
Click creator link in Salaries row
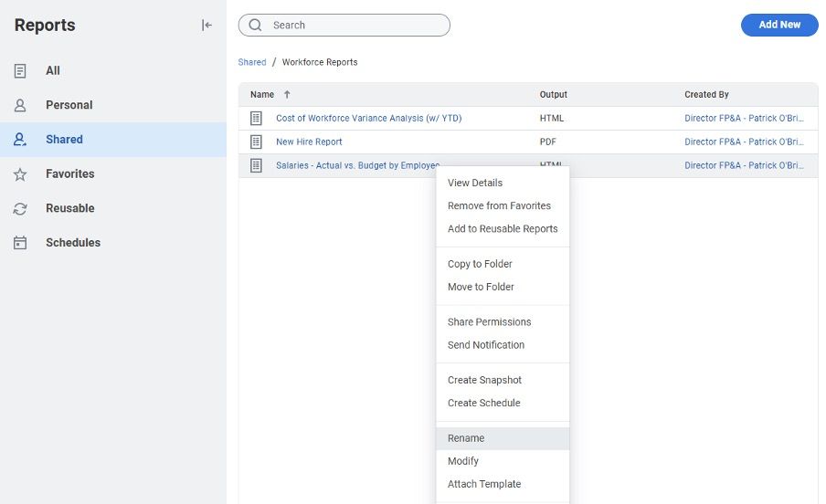(744, 165)
